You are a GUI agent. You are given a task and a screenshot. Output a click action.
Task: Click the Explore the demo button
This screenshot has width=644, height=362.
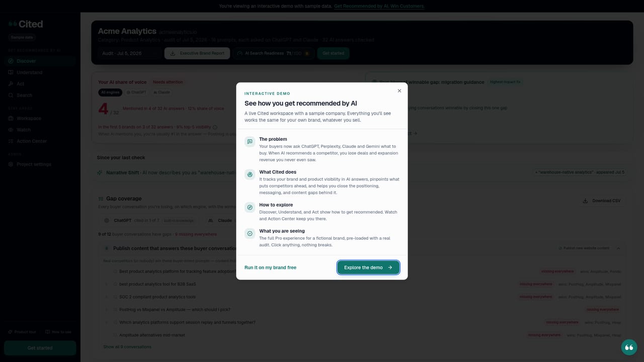[x=368, y=267]
